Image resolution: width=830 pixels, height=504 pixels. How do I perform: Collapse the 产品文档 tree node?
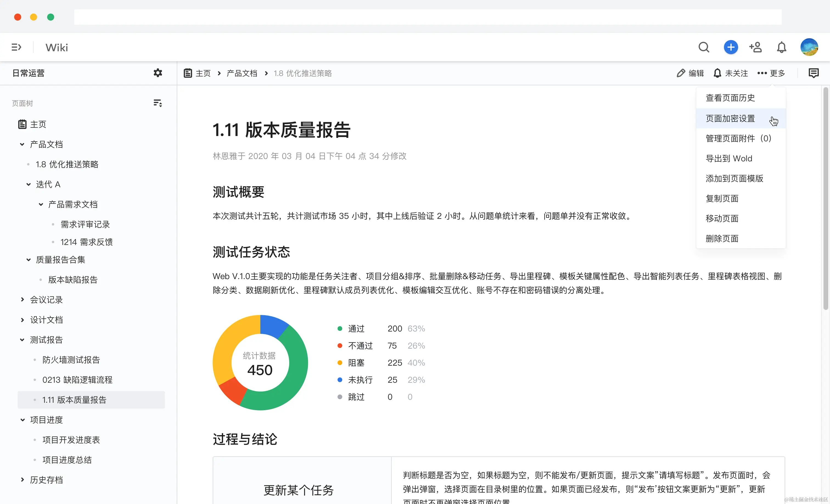(x=22, y=144)
